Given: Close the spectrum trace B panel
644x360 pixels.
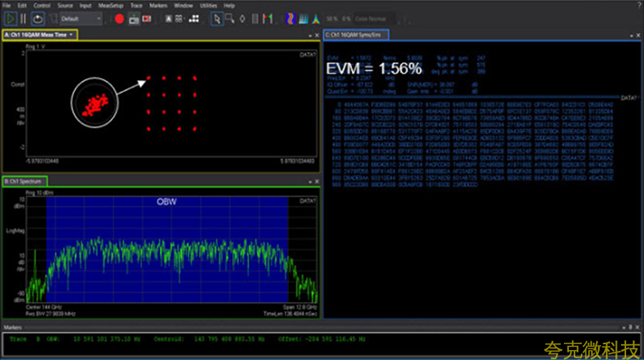Looking at the screenshot, I should (x=317, y=182).
